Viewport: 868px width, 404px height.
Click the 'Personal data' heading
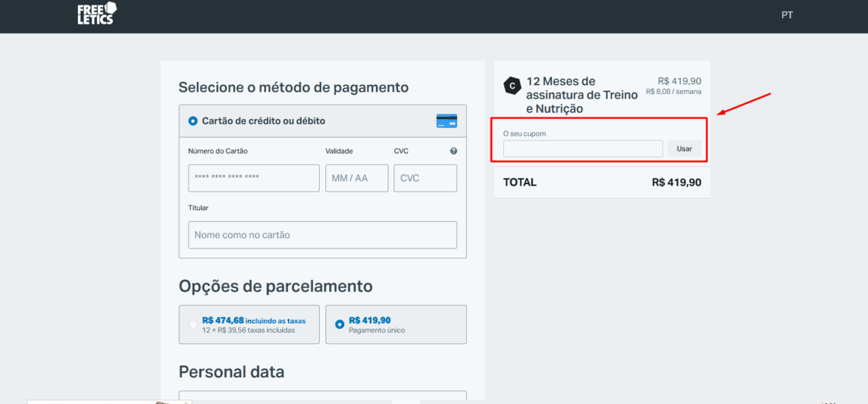[231, 372]
